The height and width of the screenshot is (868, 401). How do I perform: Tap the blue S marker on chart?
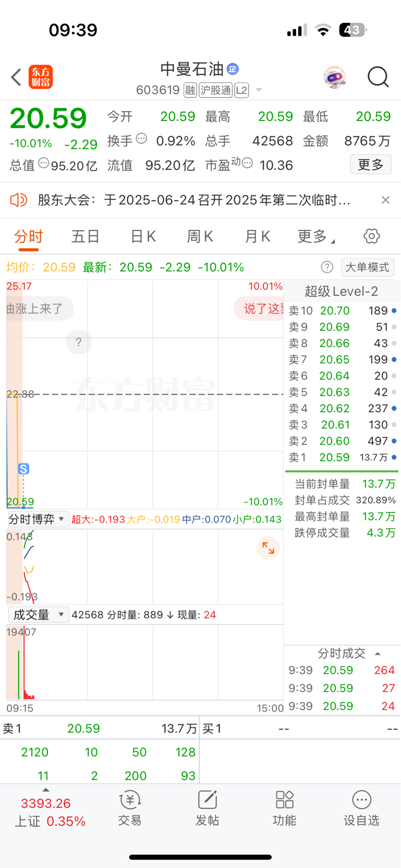[x=23, y=469]
